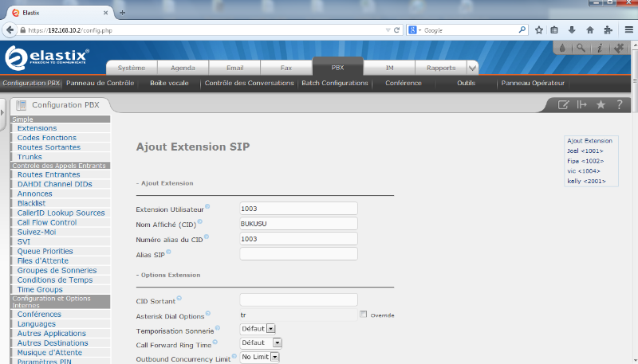Image resolution: width=638 pixels, height=364 pixels.
Task: Select extension kelly <2001> in list
Action: click(586, 181)
